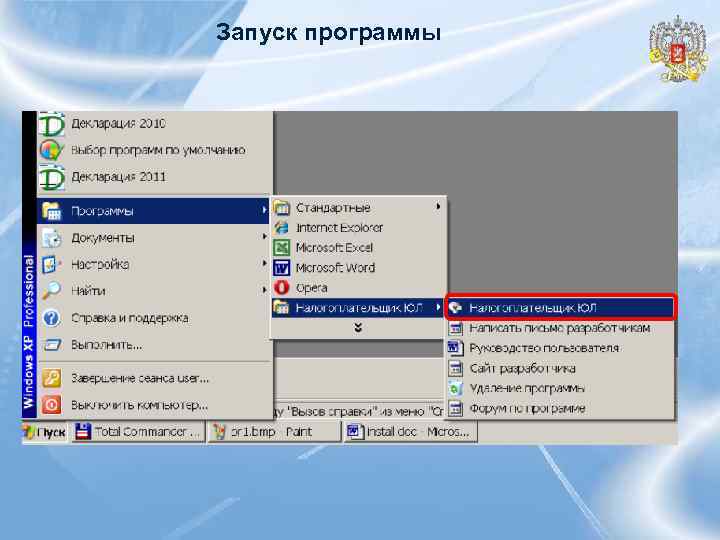Expand Программы submenu arrow
This screenshot has height=540, width=720.
click(x=264, y=210)
